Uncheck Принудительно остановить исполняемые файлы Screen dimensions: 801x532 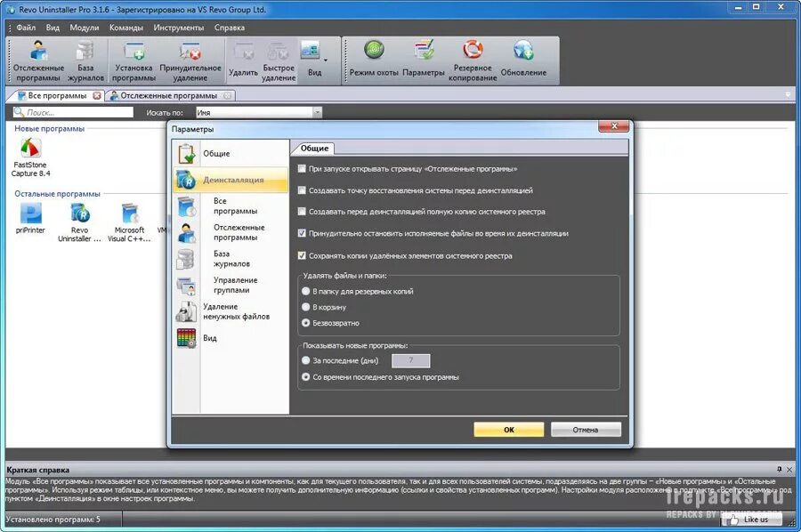pos(302,233)
